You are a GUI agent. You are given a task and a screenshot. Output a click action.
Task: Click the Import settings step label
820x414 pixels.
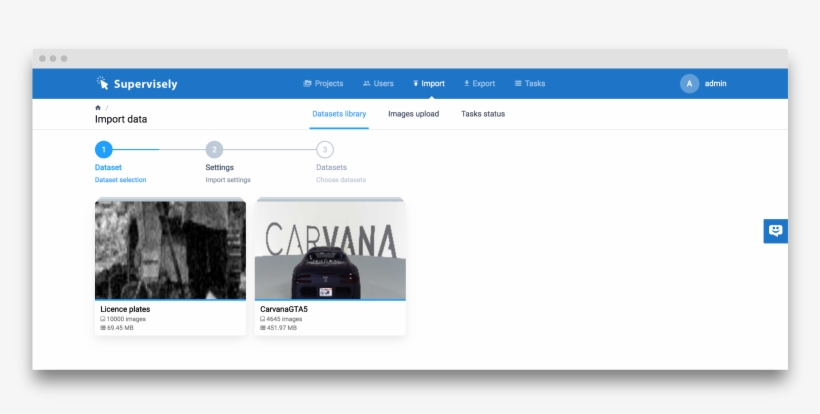[228, 180]
